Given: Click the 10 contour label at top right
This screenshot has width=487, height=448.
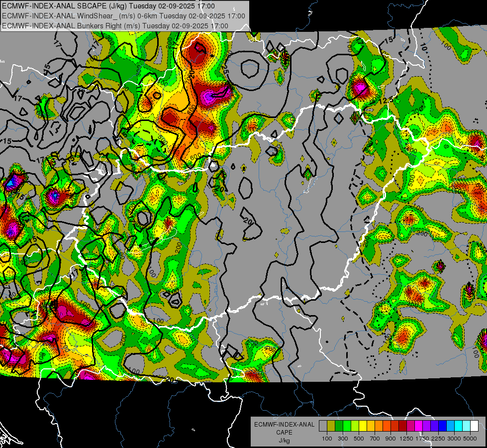Looking at the screenshot, I should [423, 47].
